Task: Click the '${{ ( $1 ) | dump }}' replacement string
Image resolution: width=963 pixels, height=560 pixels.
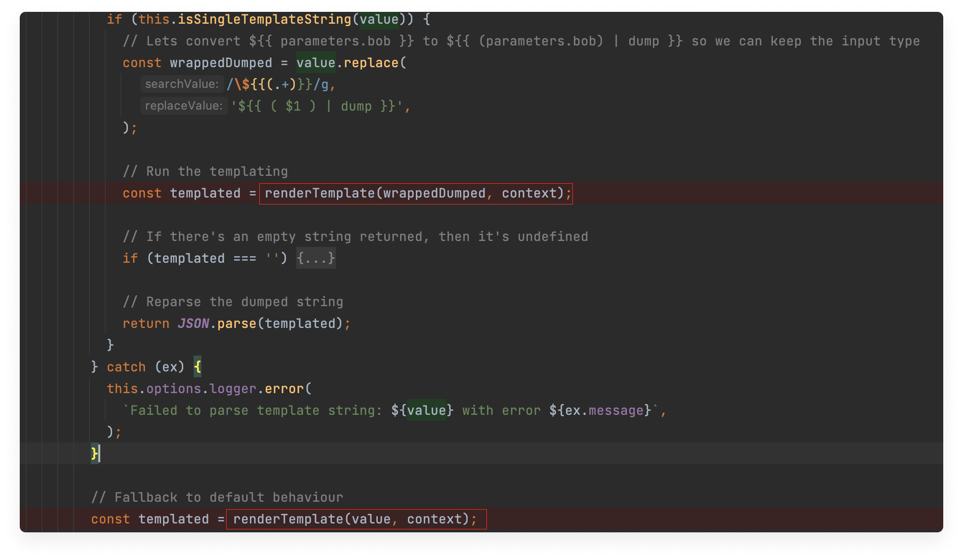Action: (x=319, y=105)
